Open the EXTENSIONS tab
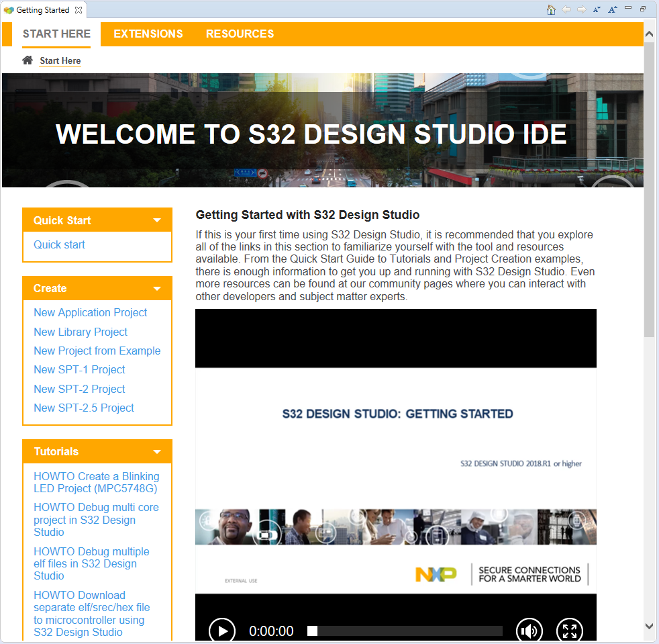This screenshot has height=644, width=659. (148, 34)
